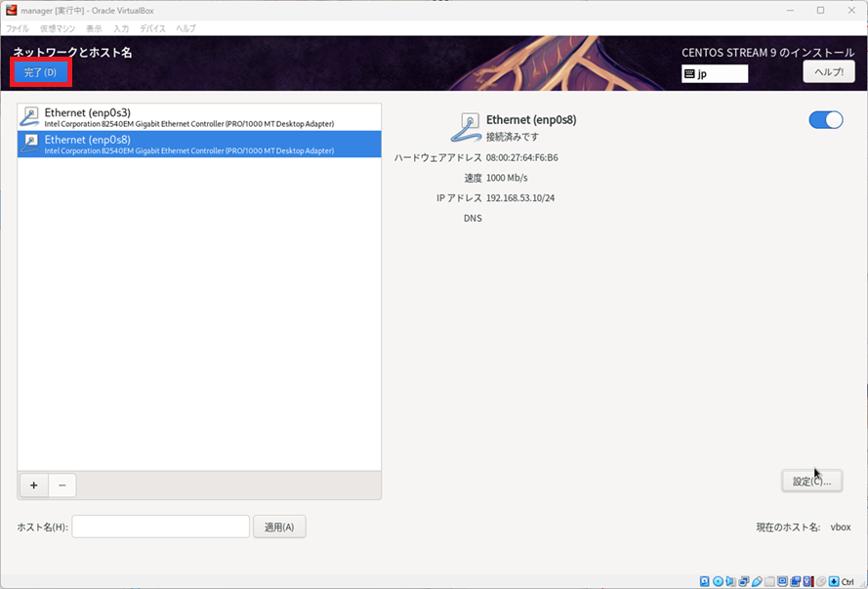Open the ヘルプ menu in the menu bar
Viewport: 868px width, 589px height.
[x=186, y=28]
